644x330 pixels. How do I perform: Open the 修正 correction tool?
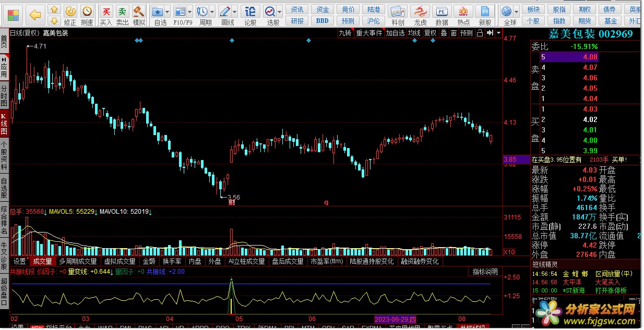pos(70,15)
